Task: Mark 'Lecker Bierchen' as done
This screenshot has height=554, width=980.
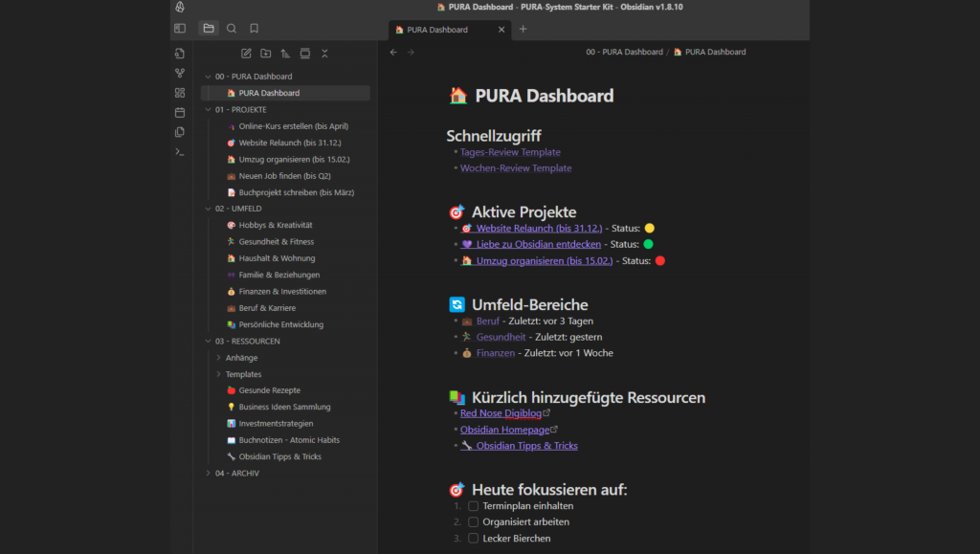Action: tap(473, 539)
